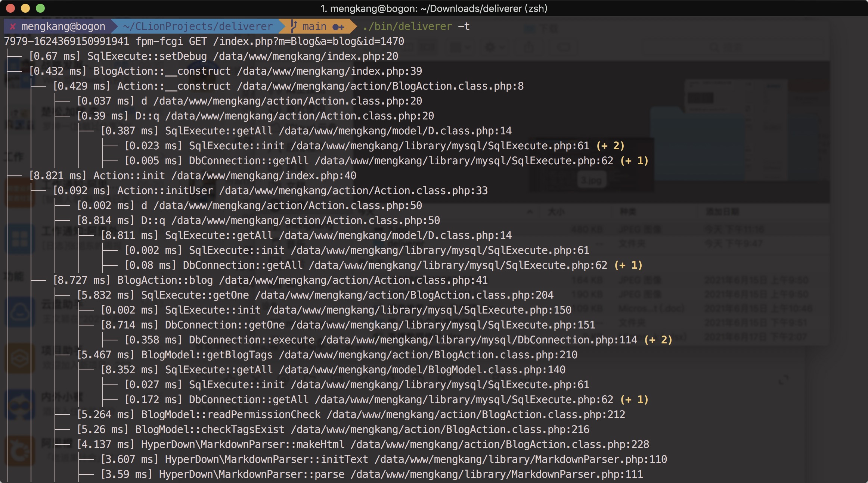This screenshot has width=868, height=483.
Task: Click the (+ 2) marker on SqlExecute.php:61 line
Action: point(610,146)
